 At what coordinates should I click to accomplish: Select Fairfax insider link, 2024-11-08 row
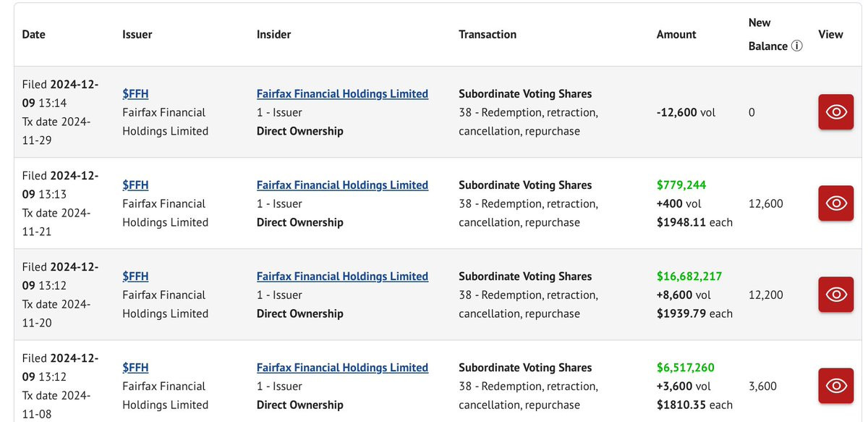coord(342,367)
